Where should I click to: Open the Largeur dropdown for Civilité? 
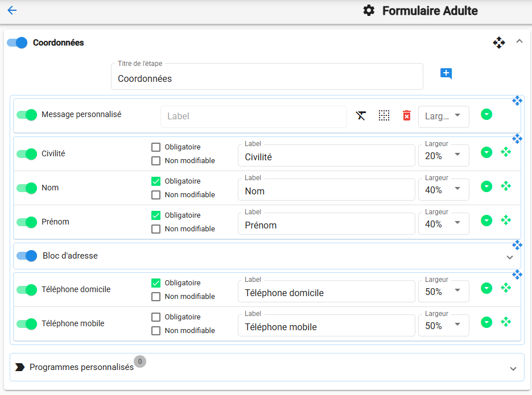443,156
